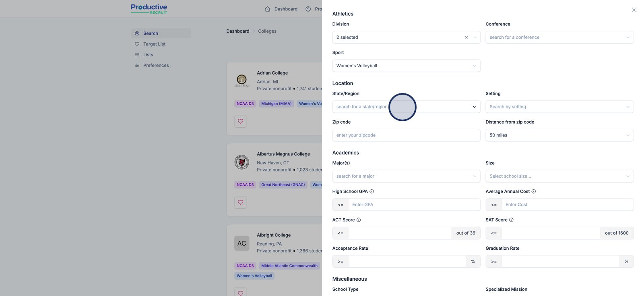The width and height of the screenshot is (644, 296).
Task: Click the Dashboard breadcrumb link
Action: click(237, 31)
